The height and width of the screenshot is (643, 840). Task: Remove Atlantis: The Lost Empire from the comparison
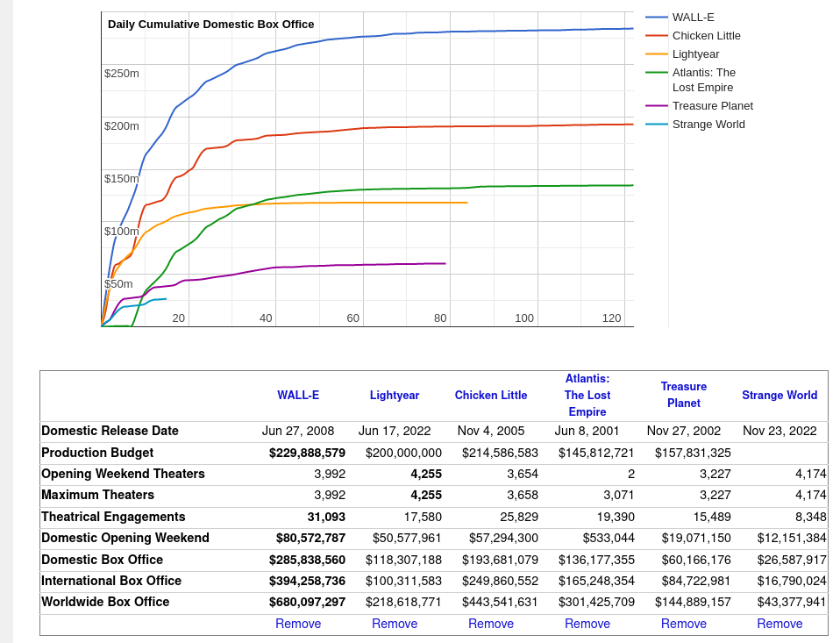(587, 624)
